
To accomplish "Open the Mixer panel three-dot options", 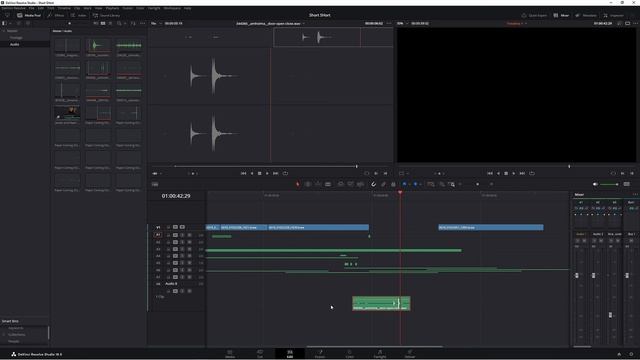I will click(x=635, y=194).
